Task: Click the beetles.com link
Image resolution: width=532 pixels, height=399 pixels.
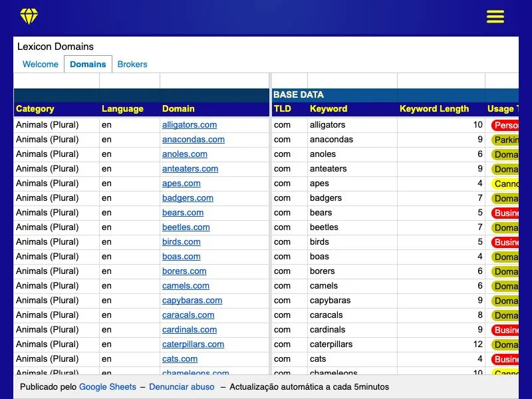Action: [x=186, y=227]
